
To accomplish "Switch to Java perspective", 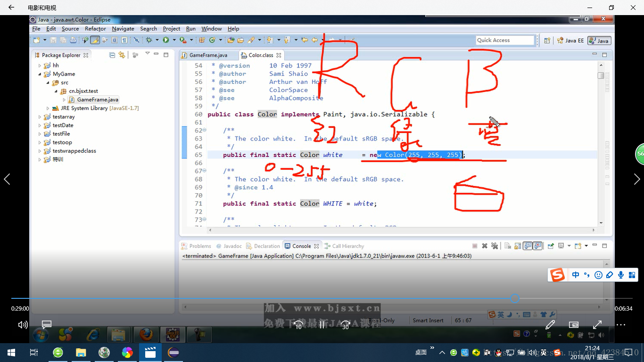I will coord(599,41).
